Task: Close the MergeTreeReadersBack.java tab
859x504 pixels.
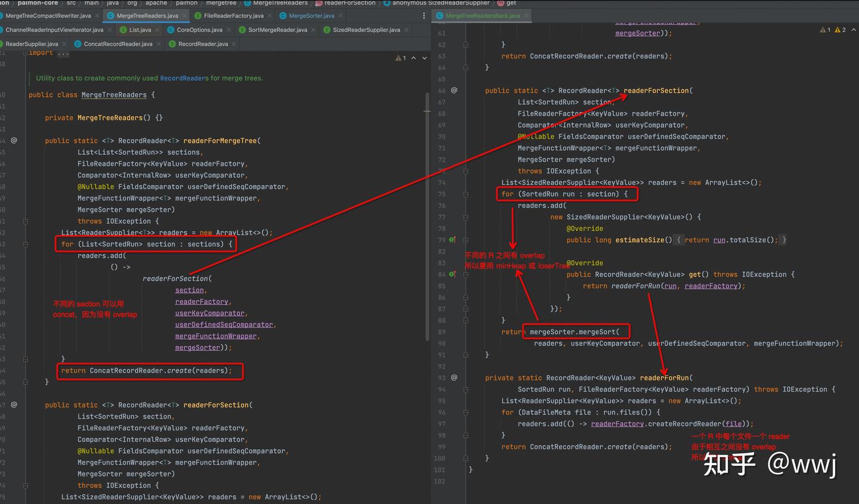Action: pos(527,16)
